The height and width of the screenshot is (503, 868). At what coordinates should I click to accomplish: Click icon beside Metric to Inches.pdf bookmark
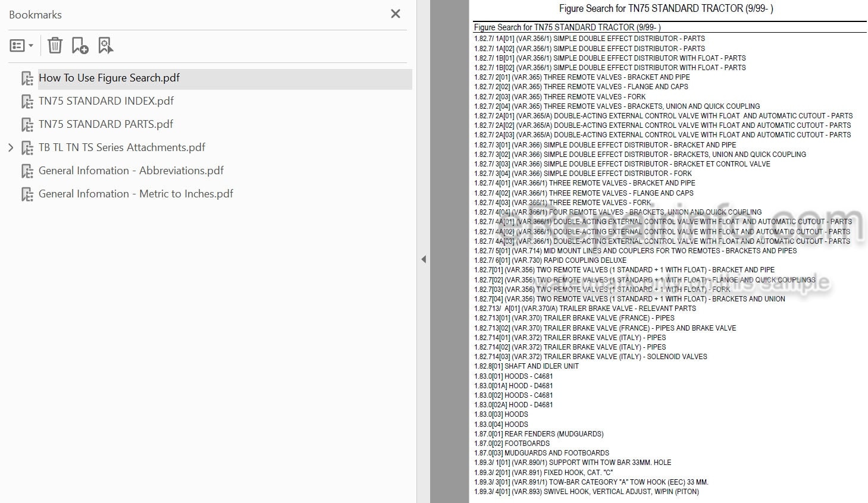tap(27, 194)
